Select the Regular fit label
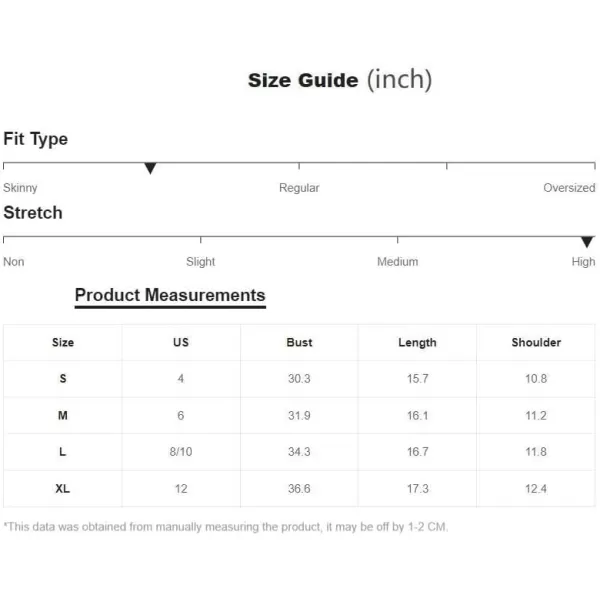This screenshot has height=600, width=600. tap(299, 188)
